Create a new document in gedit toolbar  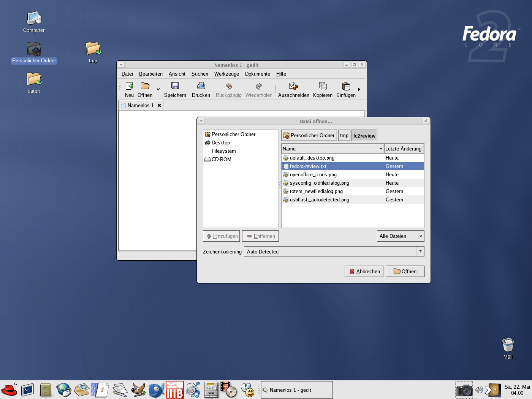pos(129,89)
